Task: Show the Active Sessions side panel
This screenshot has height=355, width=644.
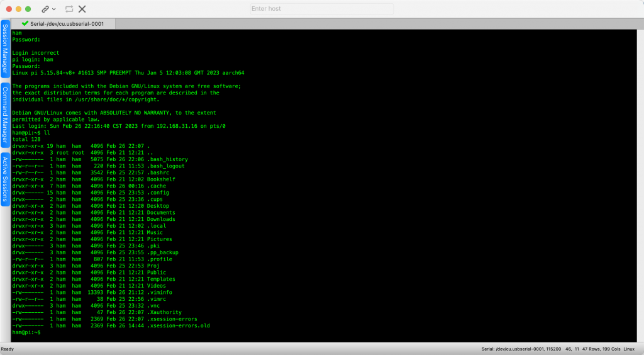Action: point(5,179)
